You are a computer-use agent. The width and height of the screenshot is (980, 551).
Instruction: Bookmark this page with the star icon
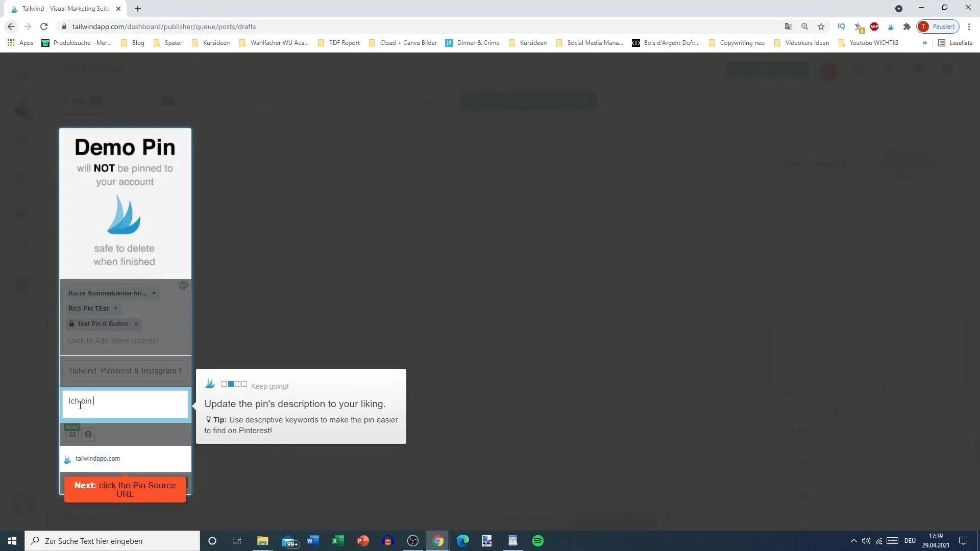[x=821, y=27]
